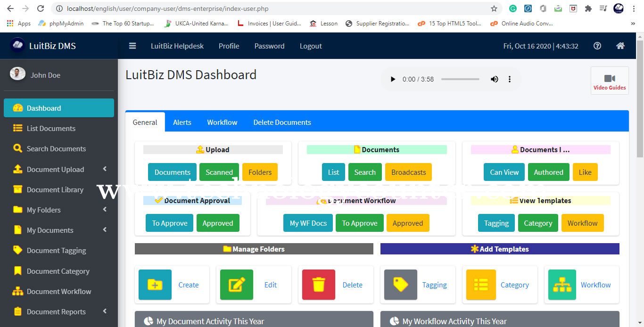Open audio player more options menu
644x327 pixels.
coord(509,79)
